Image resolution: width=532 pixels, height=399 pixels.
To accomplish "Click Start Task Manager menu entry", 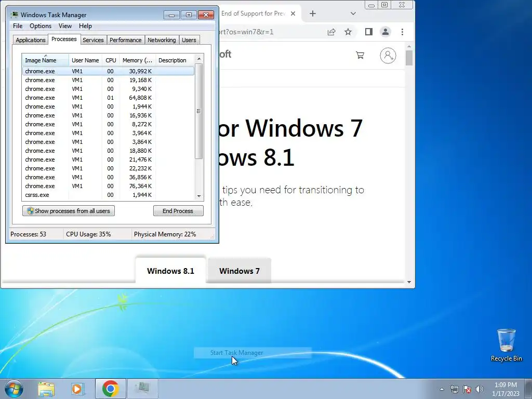I will pos(253,353).
